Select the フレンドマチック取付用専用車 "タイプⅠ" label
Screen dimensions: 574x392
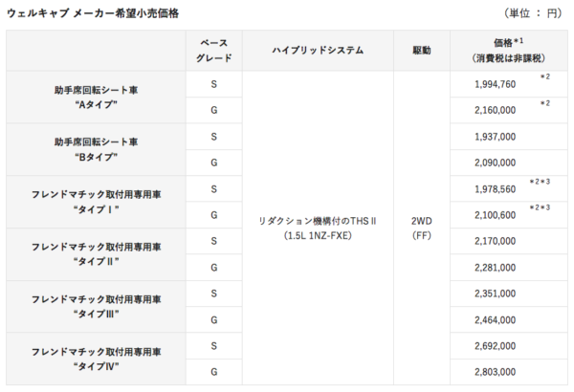tap(96, 202)
